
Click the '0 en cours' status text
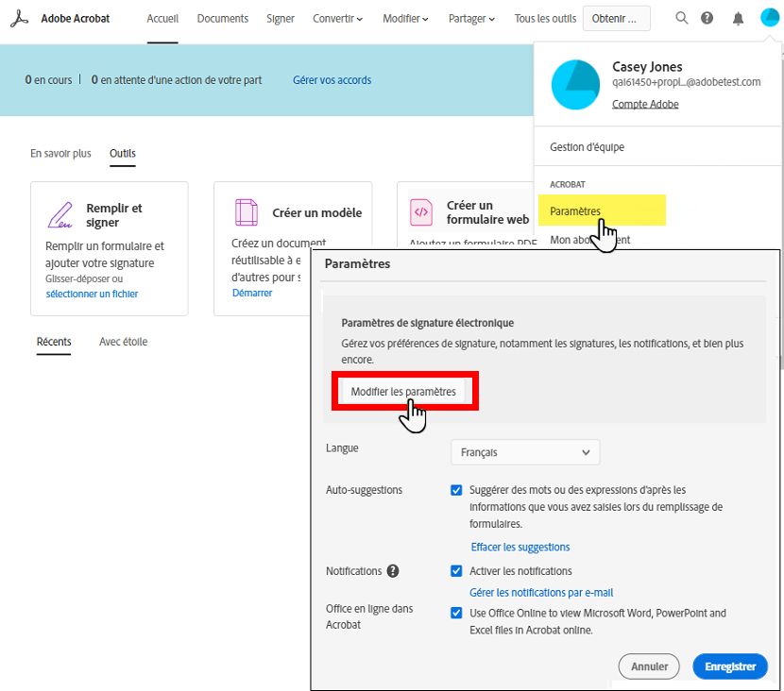click(x=48, y=80)
